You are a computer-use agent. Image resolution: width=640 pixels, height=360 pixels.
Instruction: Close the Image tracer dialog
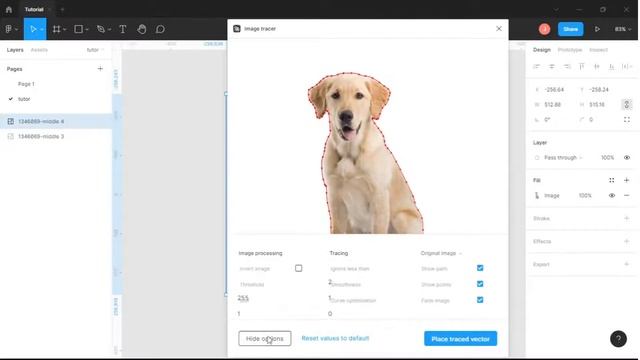[499, 29]
